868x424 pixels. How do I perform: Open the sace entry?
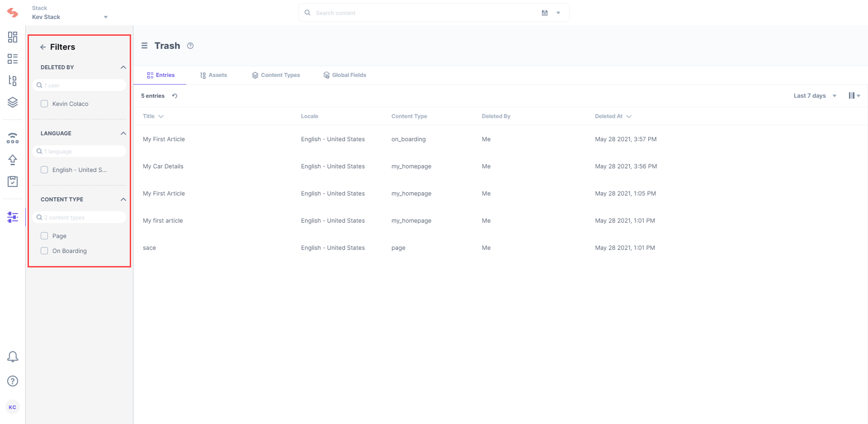click(x=149, y=248)
